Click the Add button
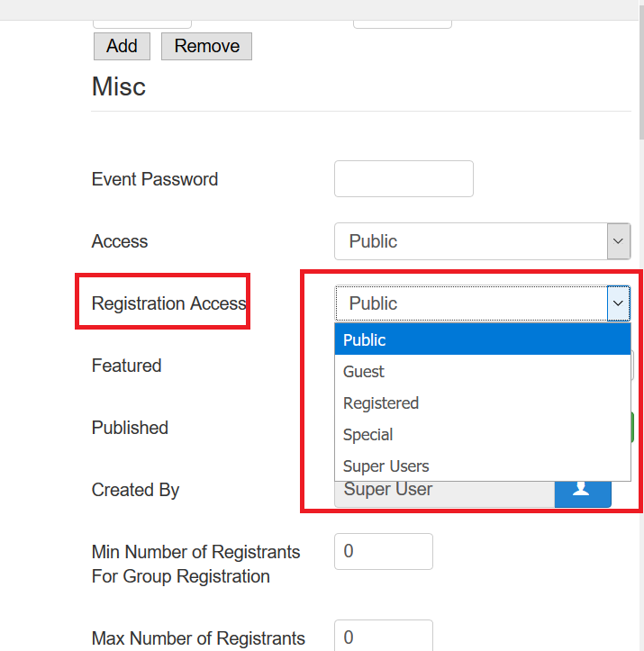This screenshot has width=644, height=651. 122,46
